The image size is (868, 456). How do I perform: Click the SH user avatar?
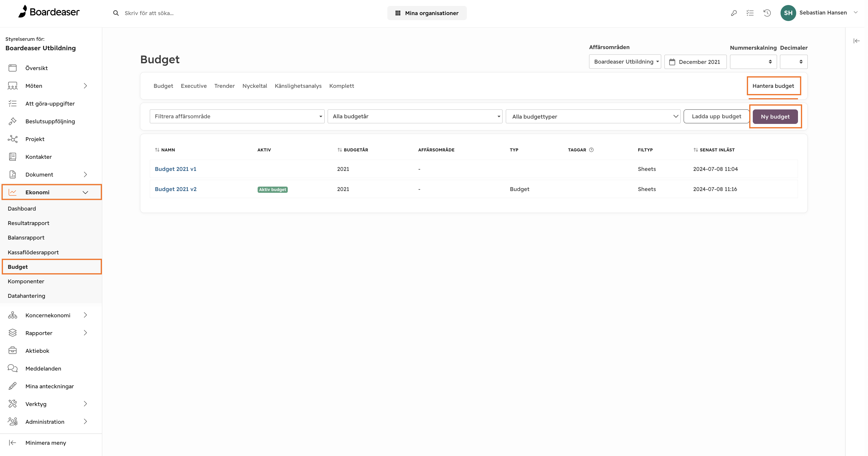click(788, 13)
